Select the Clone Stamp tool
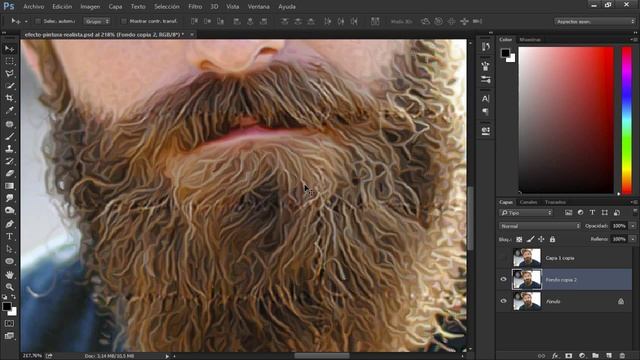The width and height of the screenshot is (640, 360). (x=9, y=149)
